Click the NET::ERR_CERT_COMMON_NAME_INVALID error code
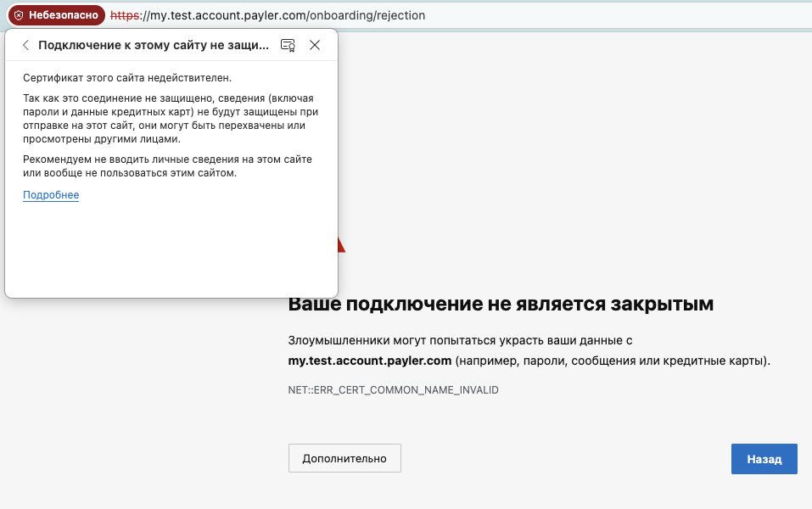The width and height of the screenshot is (812, 509). tap(393, 390)
